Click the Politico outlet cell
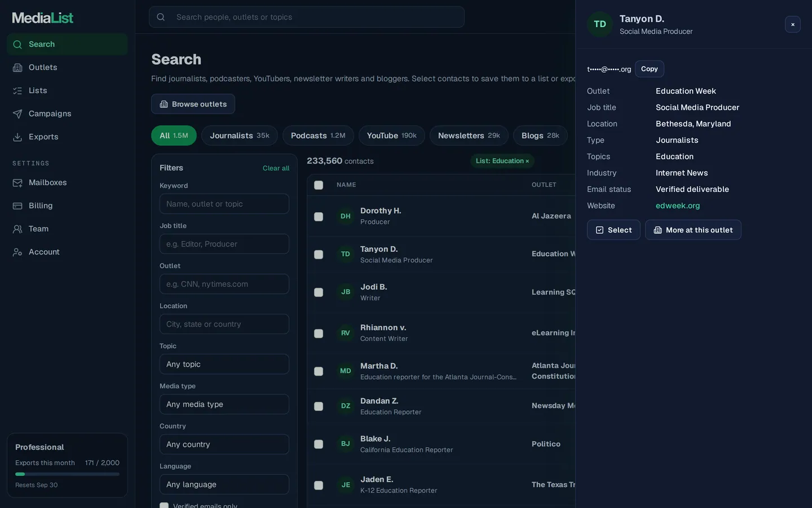 point(546,444)
